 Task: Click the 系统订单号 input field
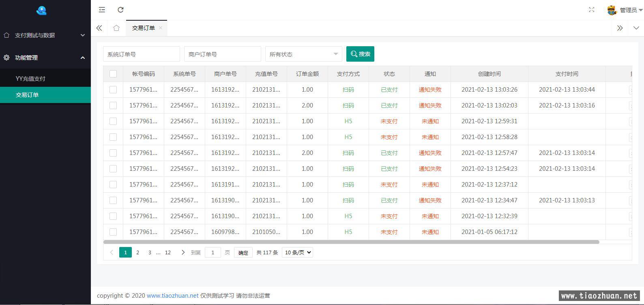(x=141, y=54)
